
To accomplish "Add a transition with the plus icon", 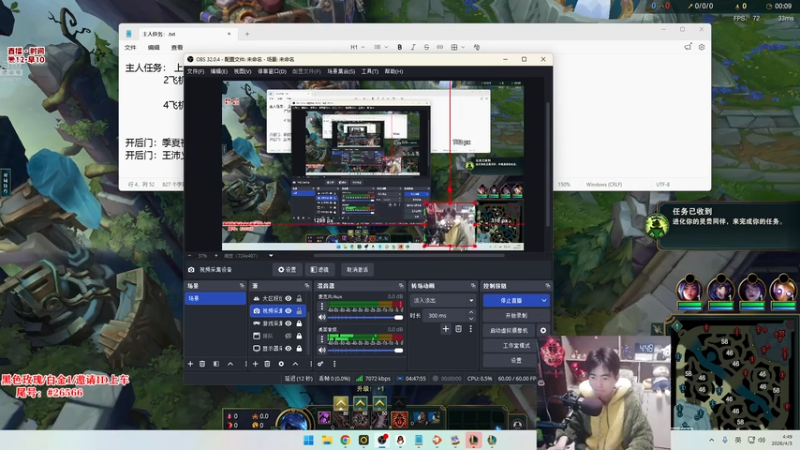I will (x=445, y=329).
